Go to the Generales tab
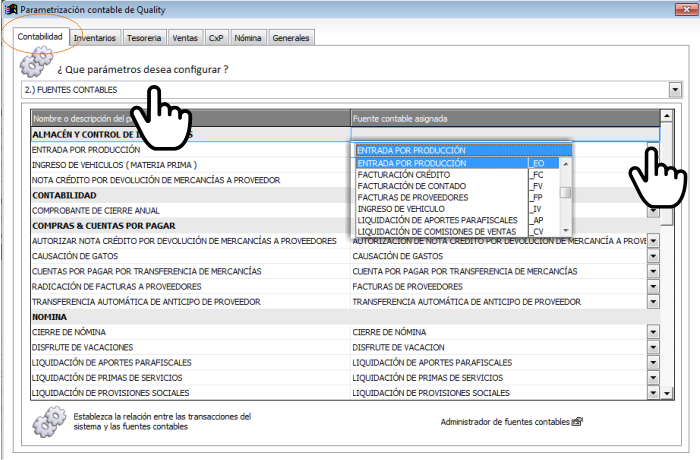This screenshot has height=460, width=700. (x=291, y=38)
